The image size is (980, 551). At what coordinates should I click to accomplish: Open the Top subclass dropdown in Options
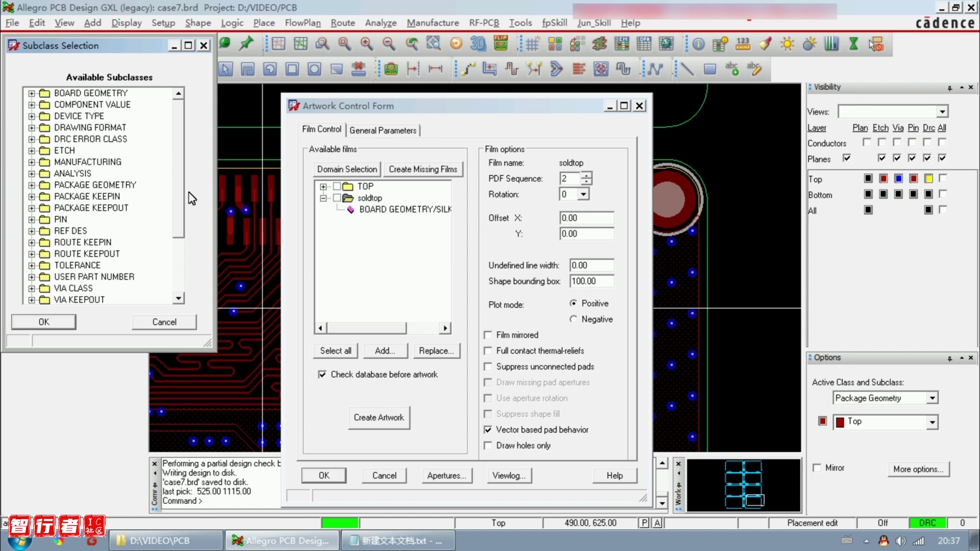[932, 422]
